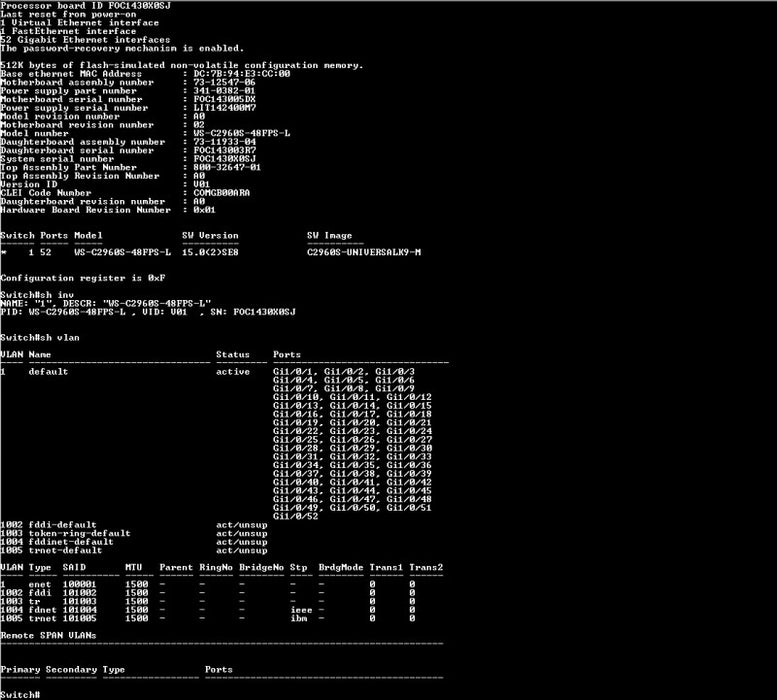This screenshot has width=777, height=700.
Task: Click Power supply part number 341-0382-01
Action: tap(224, 91)
